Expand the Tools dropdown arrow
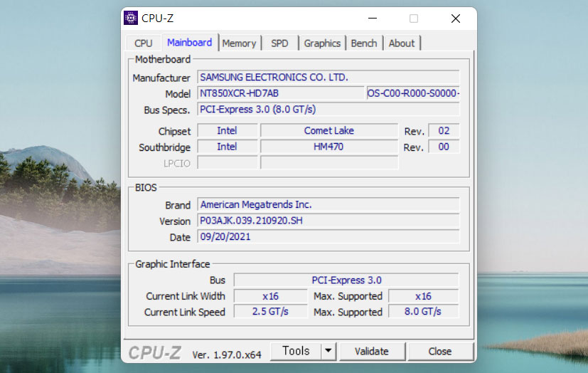This screenshot has height=373, width=588. coord(328,351)
